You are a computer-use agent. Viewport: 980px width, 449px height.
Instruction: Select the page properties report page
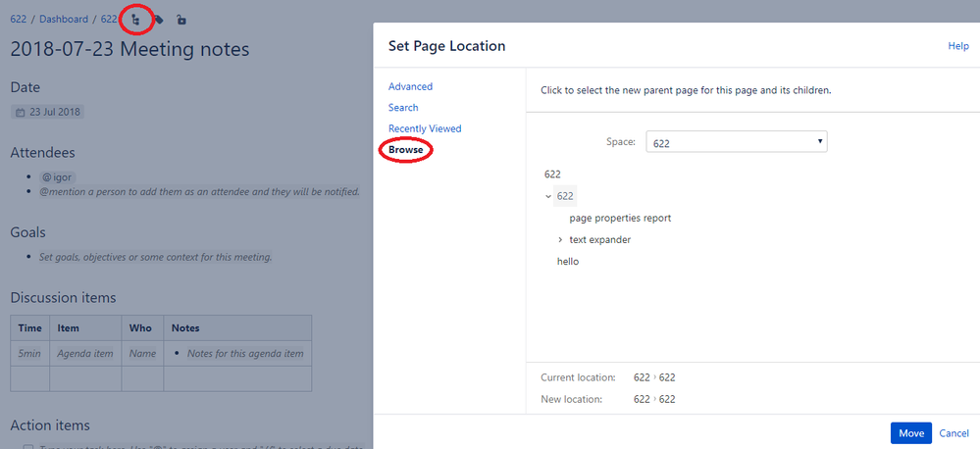click(x=620, y=219)
